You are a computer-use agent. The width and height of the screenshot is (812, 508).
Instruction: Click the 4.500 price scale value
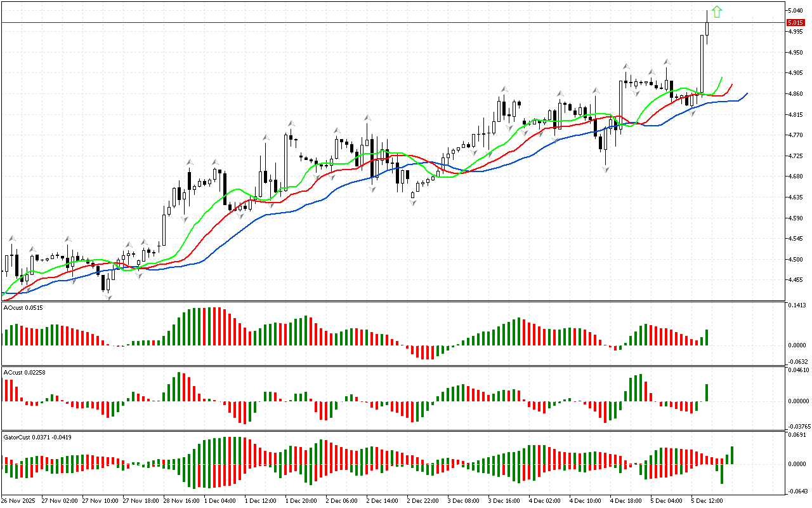click(x=796, y=260)
